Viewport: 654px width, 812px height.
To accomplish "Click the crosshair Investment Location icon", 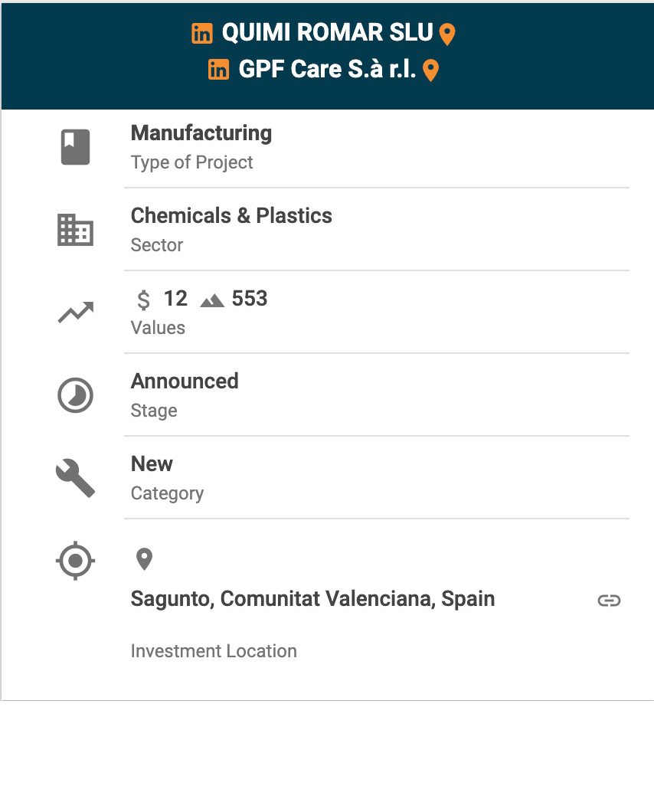I will 76,561.
